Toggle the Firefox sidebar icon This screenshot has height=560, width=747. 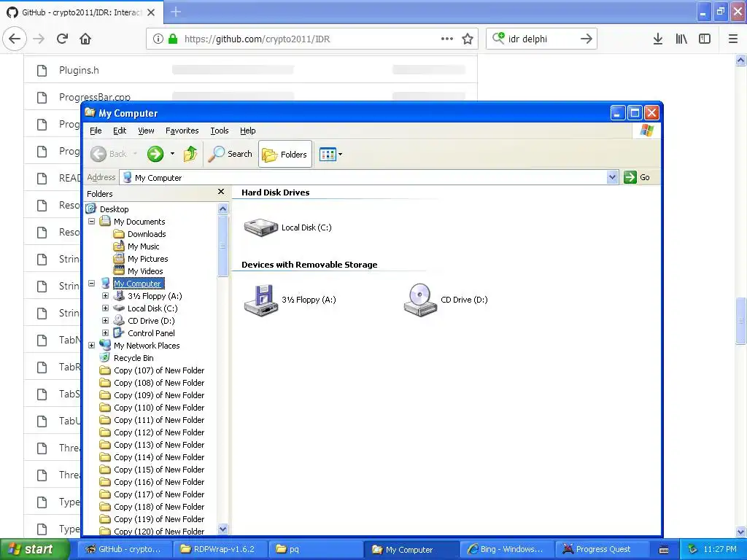705,39
